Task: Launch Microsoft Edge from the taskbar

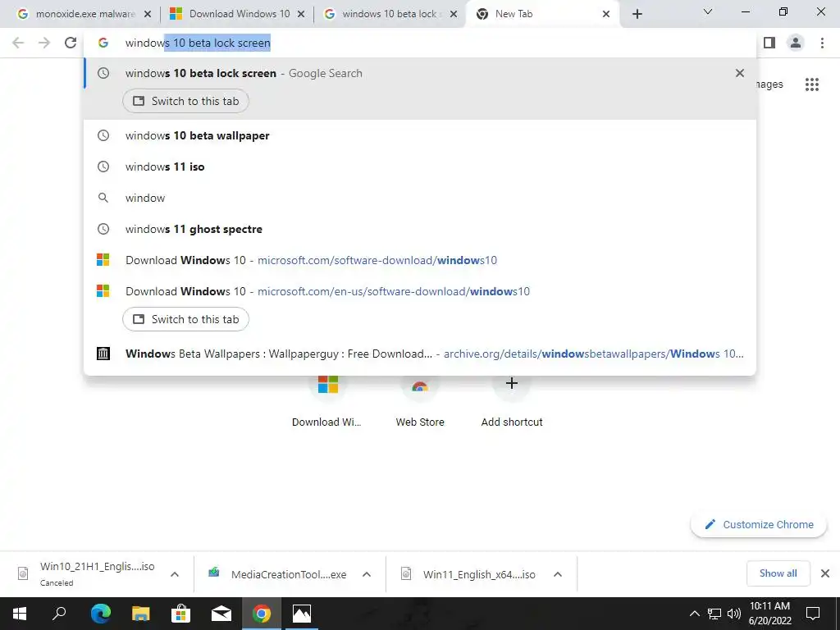Action: (100, 614)
